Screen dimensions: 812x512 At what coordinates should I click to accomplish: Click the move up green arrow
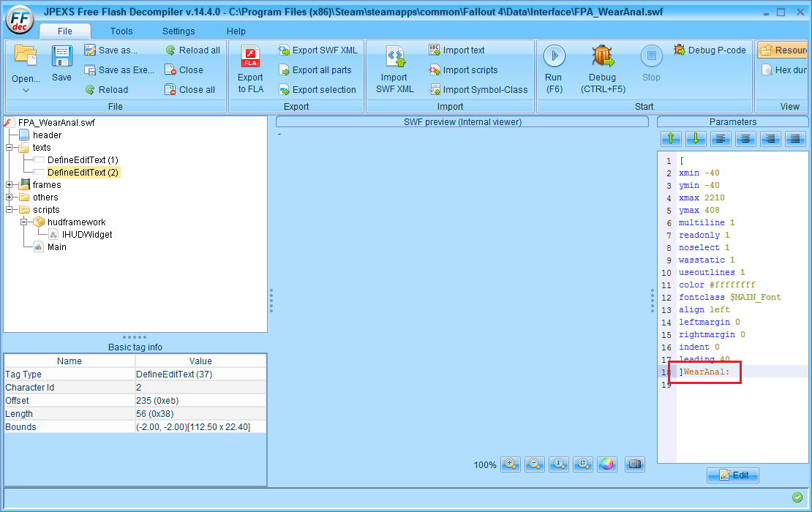click(671, 139)
